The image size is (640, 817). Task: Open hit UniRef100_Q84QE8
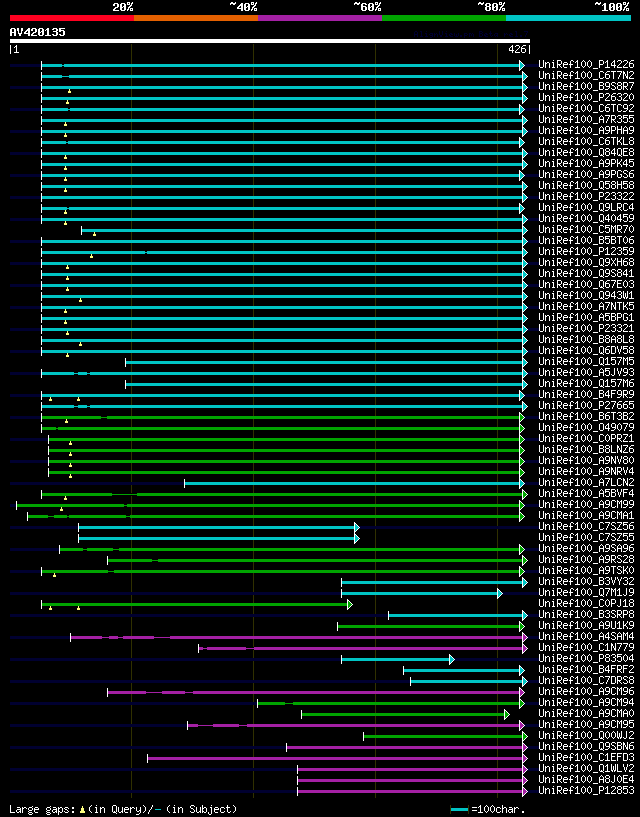coord(586,153)
